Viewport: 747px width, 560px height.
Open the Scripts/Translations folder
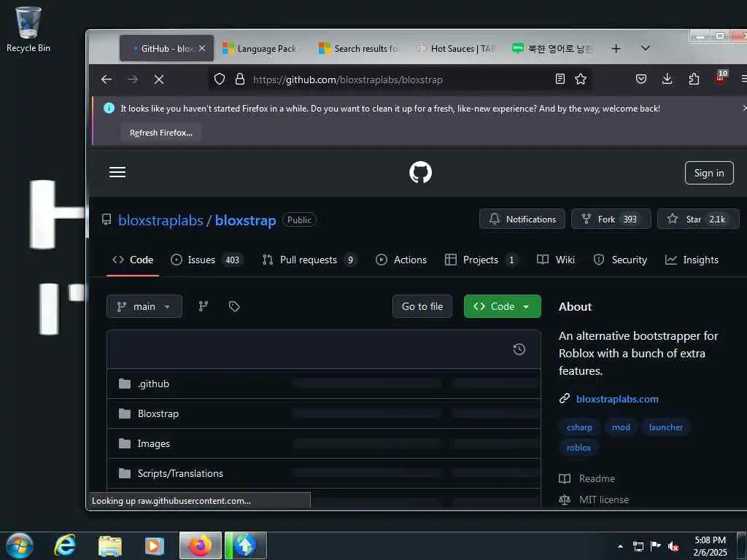(x=180, y=473)
